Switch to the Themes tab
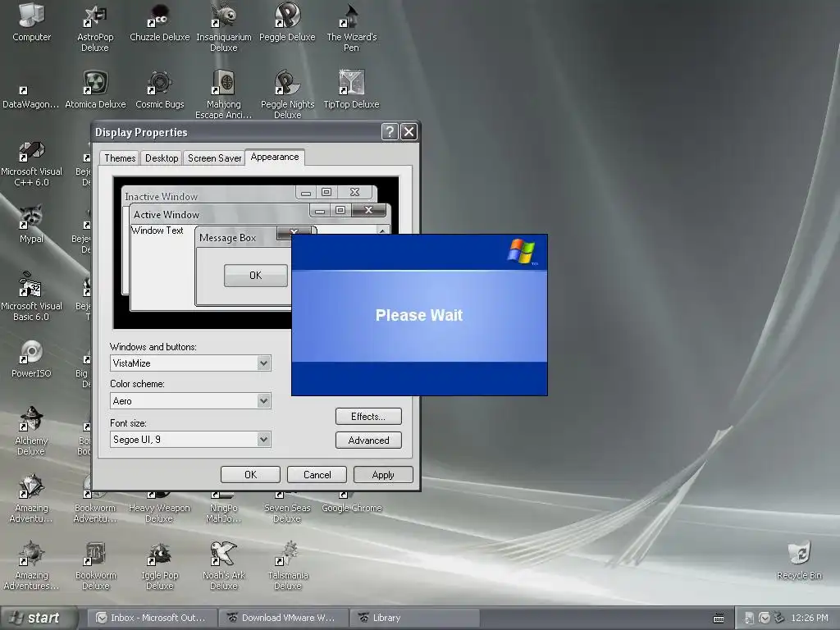840x630 pixels. pyautogui.click(x=120, y=158)
